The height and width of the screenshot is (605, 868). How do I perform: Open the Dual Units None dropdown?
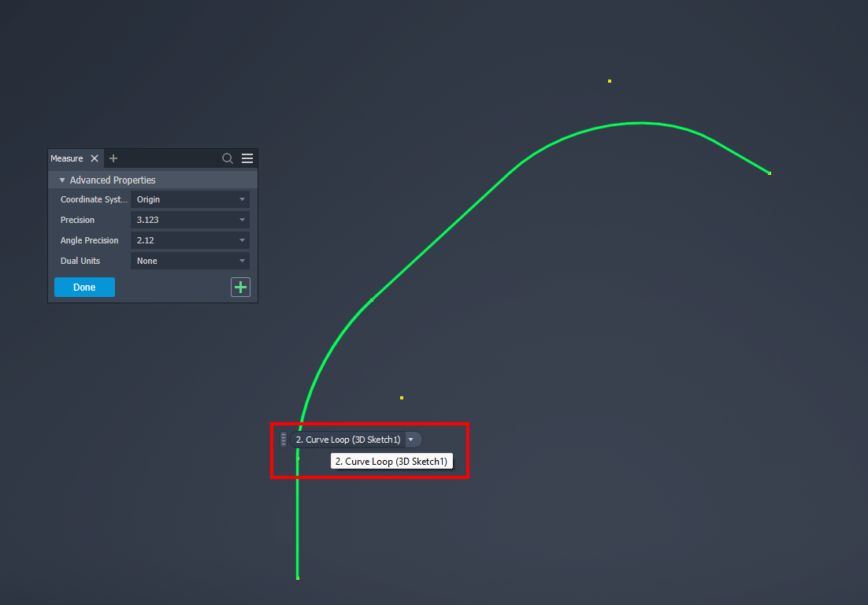tap(190, 261)
